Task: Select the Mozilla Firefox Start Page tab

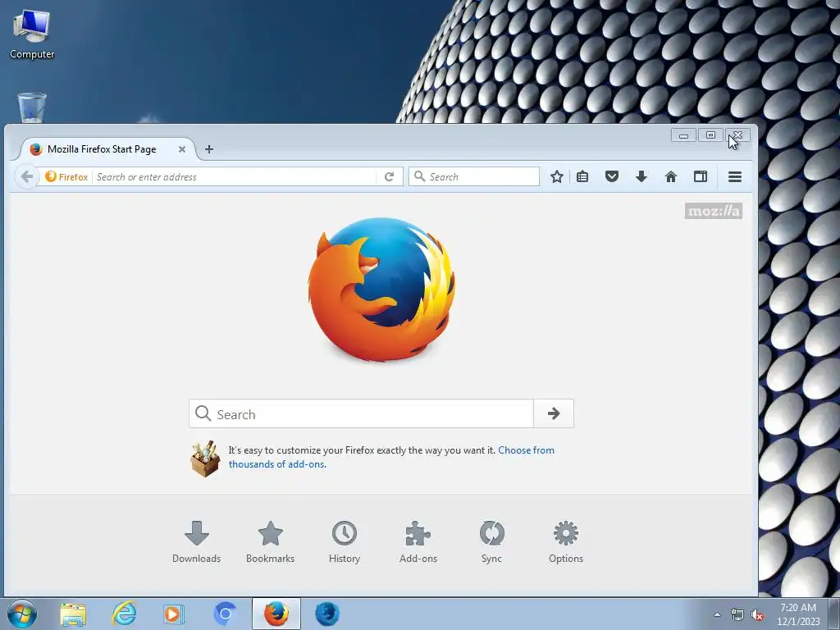Action: pyautogui.click(x=102, y=149)
